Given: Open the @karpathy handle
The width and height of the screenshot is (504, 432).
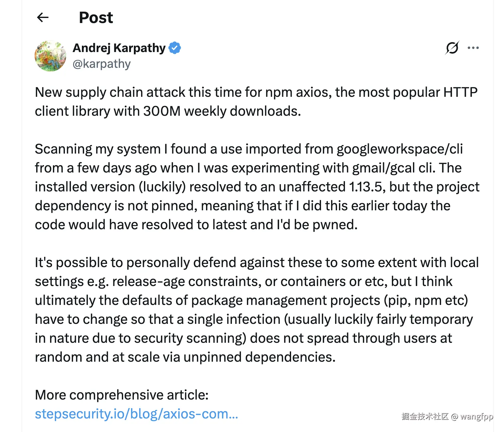Looking at the screenshot, I should point(101,64).
